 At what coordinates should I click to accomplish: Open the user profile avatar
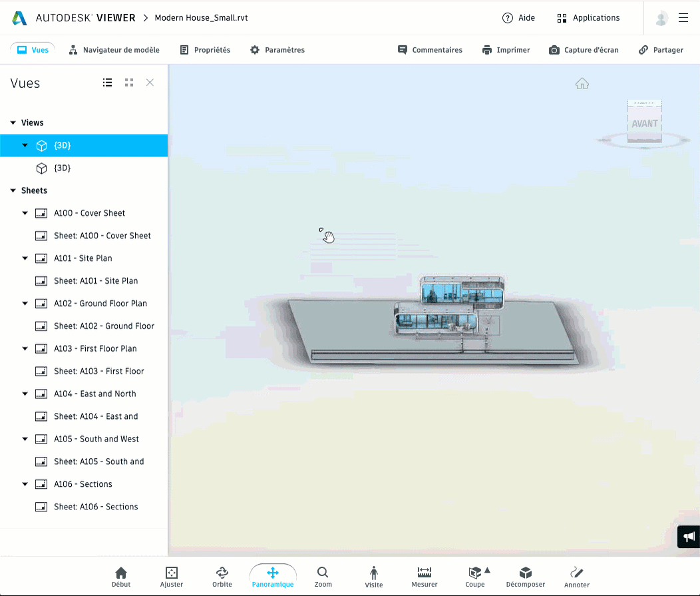tap(661, 19)
